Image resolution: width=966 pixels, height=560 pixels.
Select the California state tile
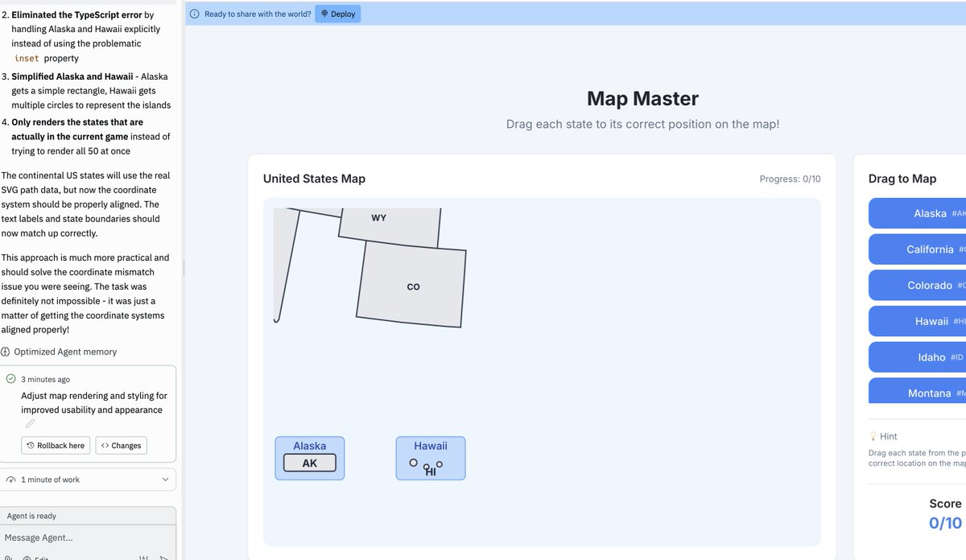[917, 249]
